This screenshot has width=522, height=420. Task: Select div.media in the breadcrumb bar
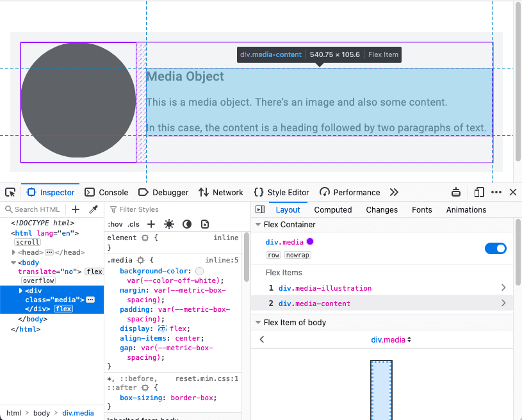[x=78, y=413]
